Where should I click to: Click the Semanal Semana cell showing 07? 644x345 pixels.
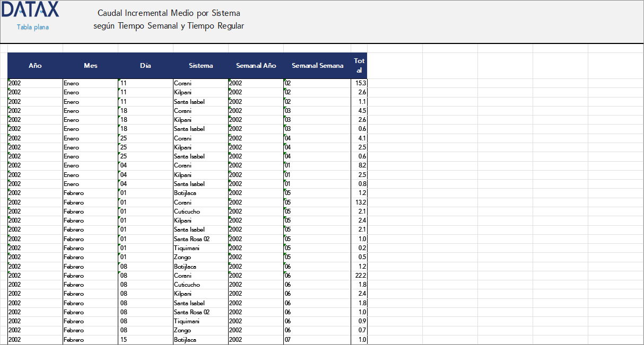[x=317, y=340]
